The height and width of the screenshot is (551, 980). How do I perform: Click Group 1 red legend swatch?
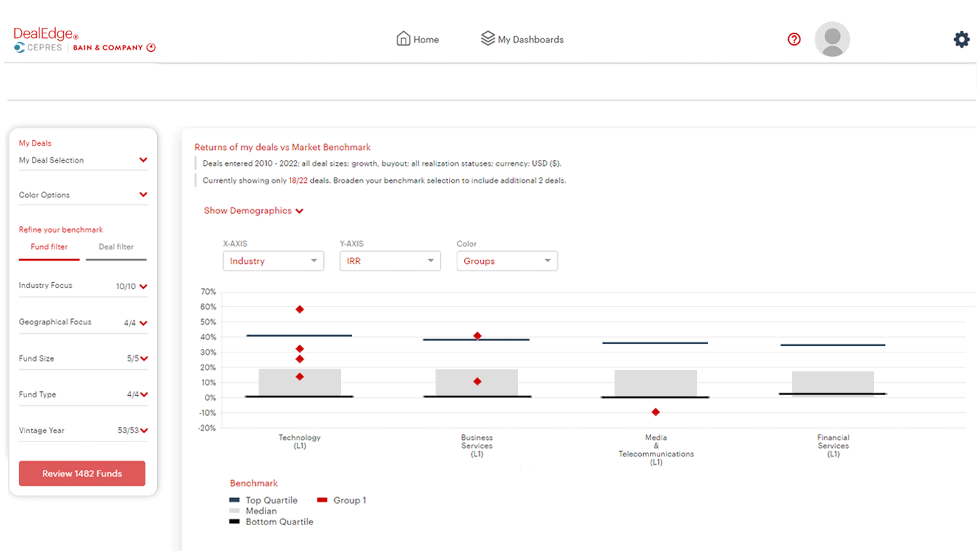point(323,501)
